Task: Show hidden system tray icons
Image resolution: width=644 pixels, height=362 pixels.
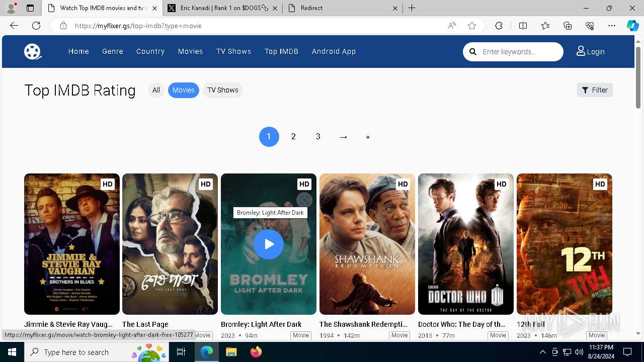Action: [x=542, y=352]
